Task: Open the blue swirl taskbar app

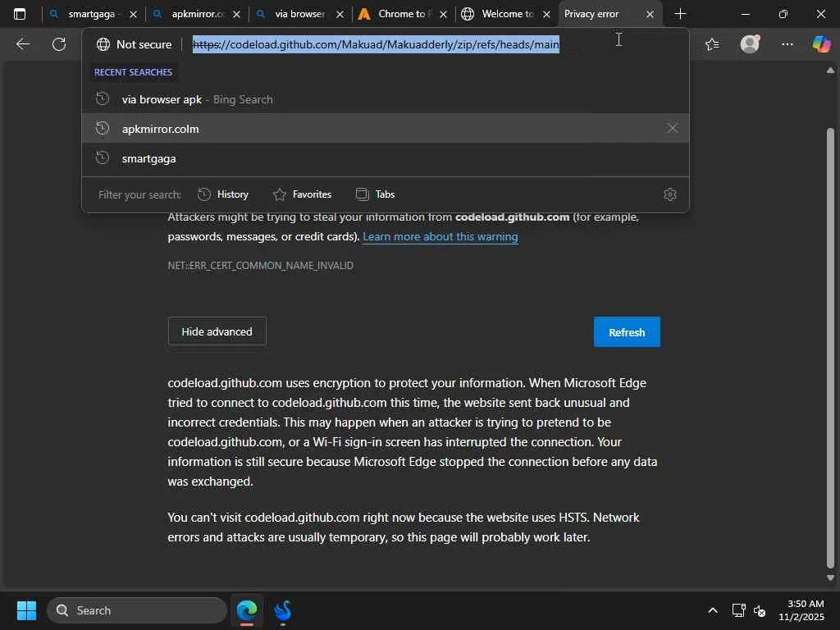Action: (283, 610)
